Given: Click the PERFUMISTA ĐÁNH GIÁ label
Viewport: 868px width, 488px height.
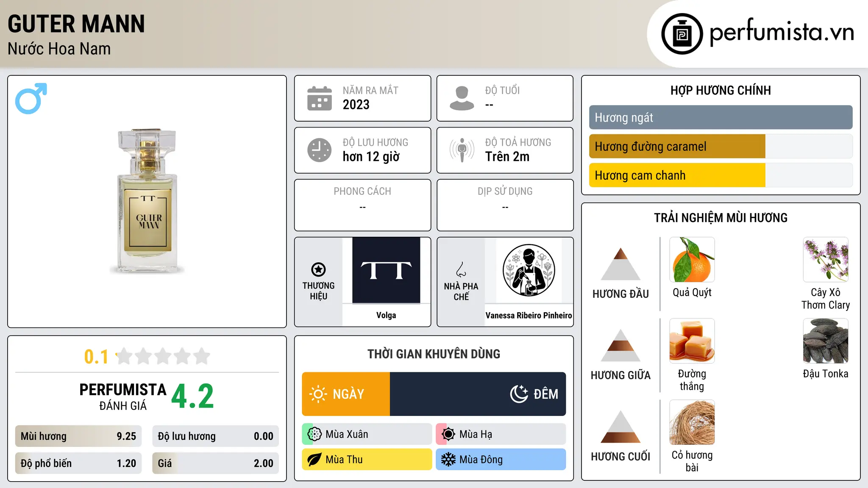Looking at the screenshot, I should pyautogui.click(x=123, y=396).
